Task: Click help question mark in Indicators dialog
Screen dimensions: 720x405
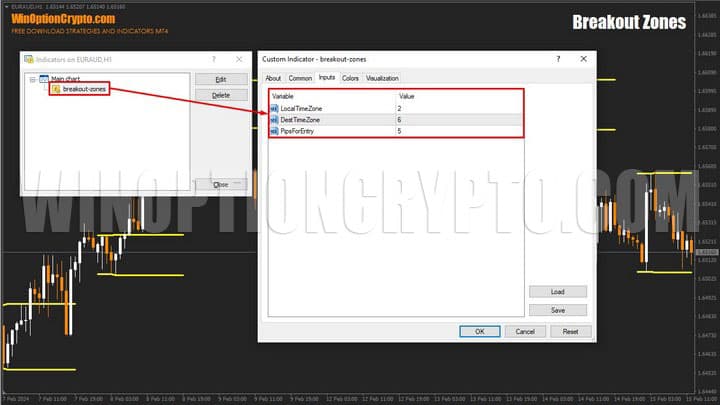Action: coord(212,59)
